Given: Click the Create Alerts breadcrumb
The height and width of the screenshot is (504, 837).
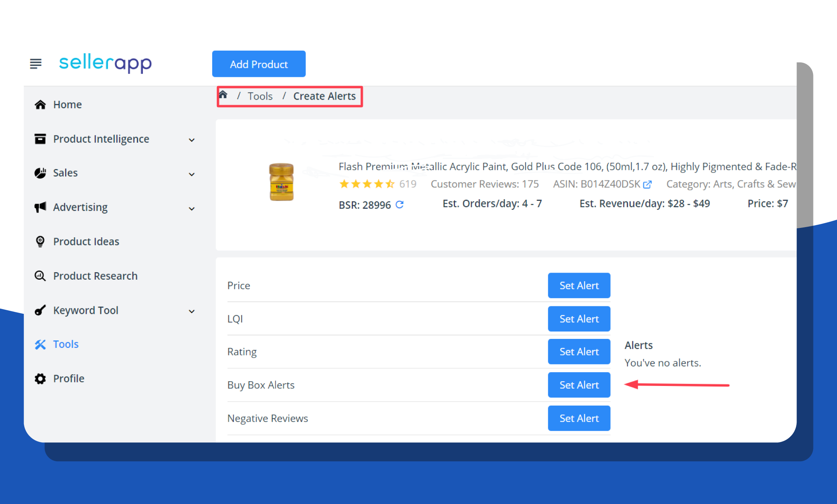Looking at the screenshot, I should (324, 96).
